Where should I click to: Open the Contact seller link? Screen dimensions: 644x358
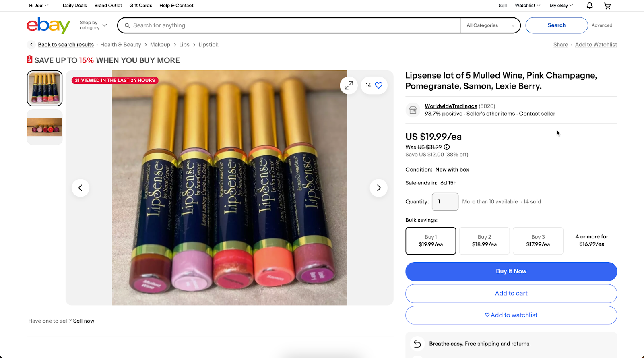(537, 114)
